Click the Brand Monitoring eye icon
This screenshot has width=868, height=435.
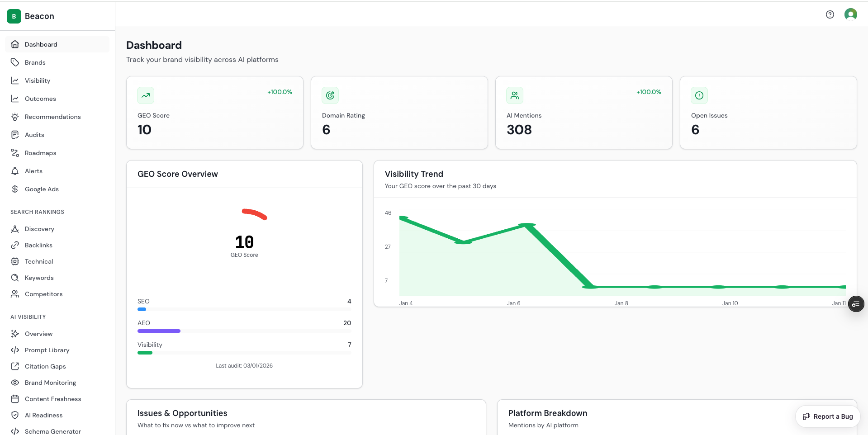(15, 383)
